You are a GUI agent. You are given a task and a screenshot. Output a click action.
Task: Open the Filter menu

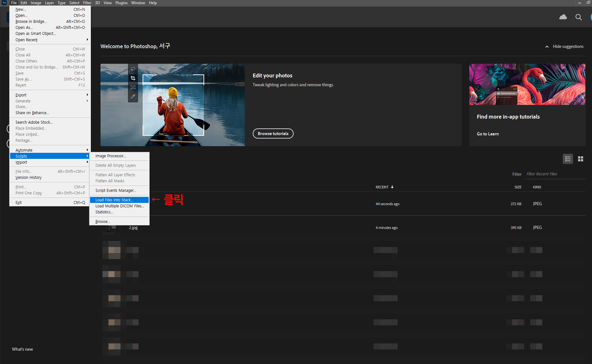point(87,3)
